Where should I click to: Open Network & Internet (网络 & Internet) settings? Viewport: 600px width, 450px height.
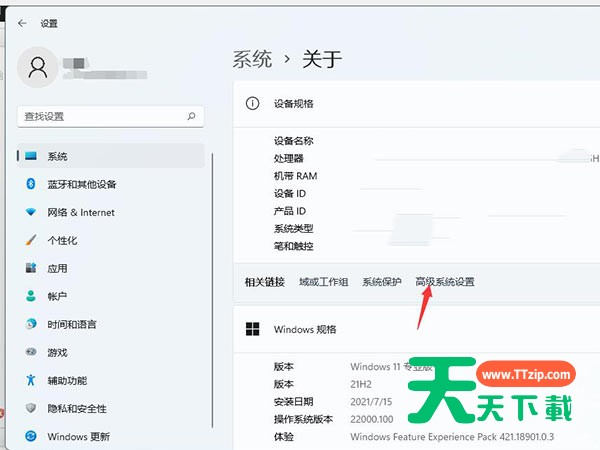coord(81,212)
